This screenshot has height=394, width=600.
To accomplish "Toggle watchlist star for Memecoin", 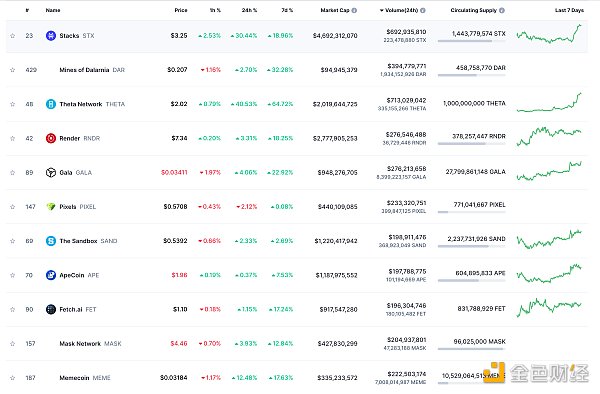I will coord(13,378).
